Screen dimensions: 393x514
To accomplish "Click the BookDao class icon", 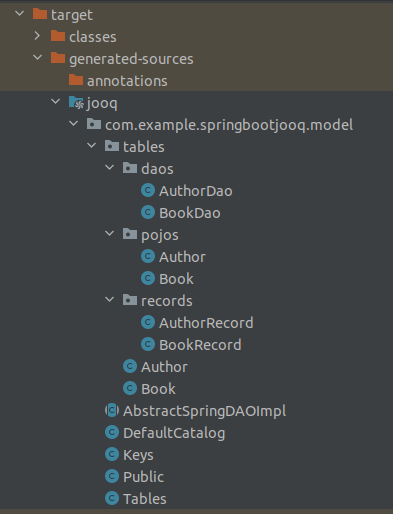I will (x=148, y=213).
